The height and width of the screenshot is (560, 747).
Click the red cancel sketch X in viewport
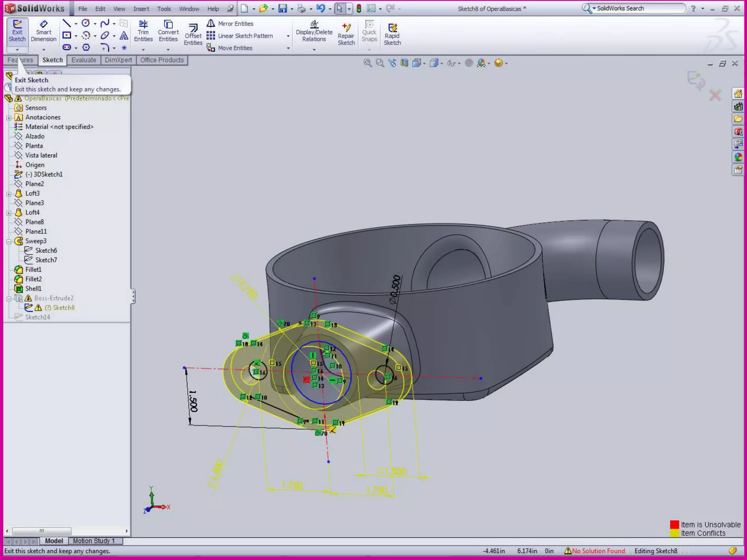coord(715,96)
